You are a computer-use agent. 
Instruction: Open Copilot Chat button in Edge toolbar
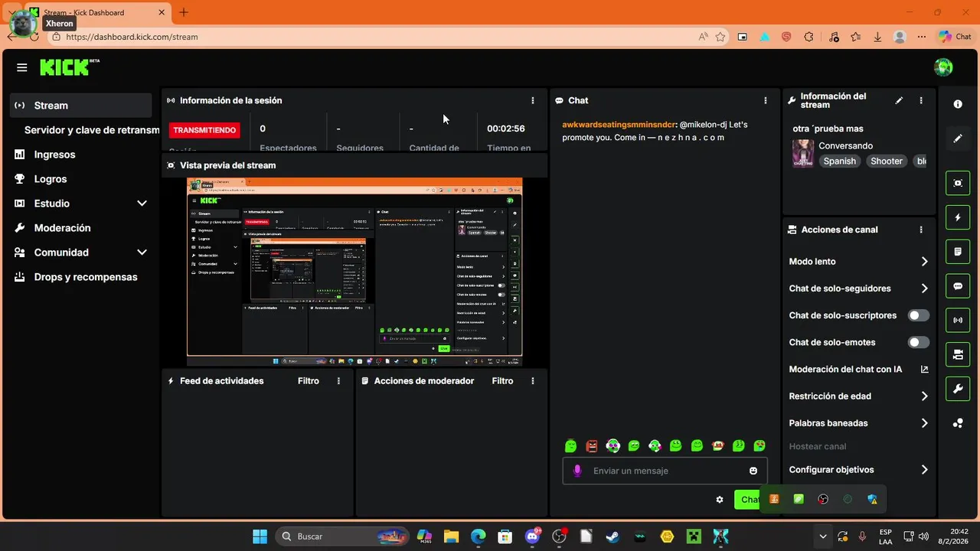click(955, 37)
